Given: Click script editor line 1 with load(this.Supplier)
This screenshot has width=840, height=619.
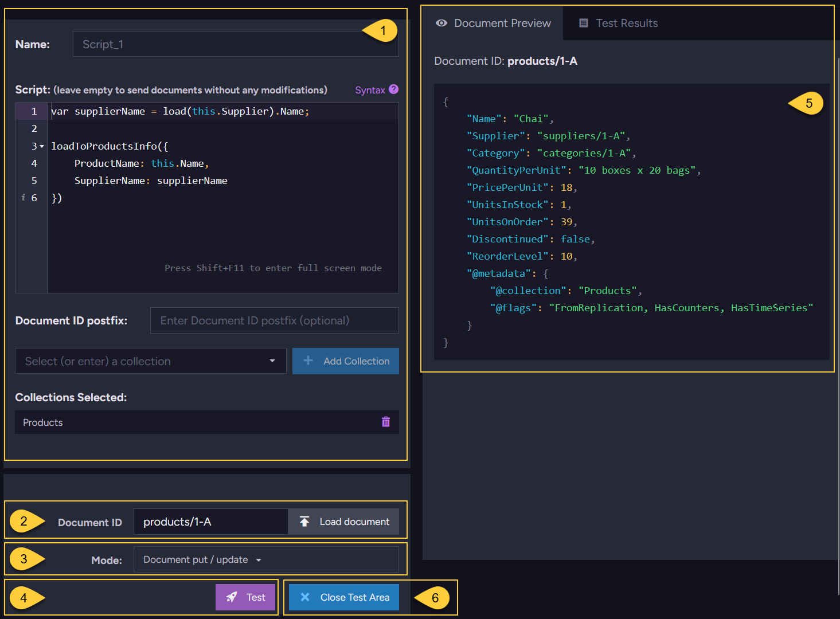Looking at the screenshot, I should click(x=180, y=111).
